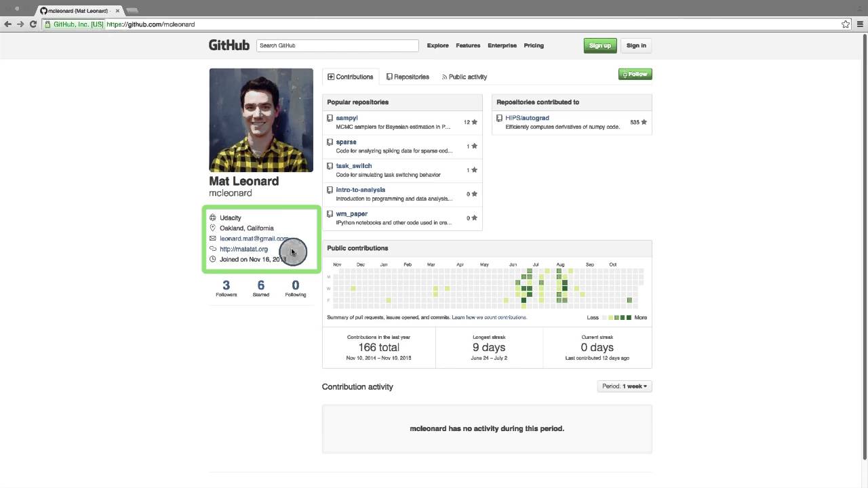Click the '166 total' contributions figure
Image resolution: width=868 pixels, height=488 pixels.
pyautogui.click(x=378, y=347)
